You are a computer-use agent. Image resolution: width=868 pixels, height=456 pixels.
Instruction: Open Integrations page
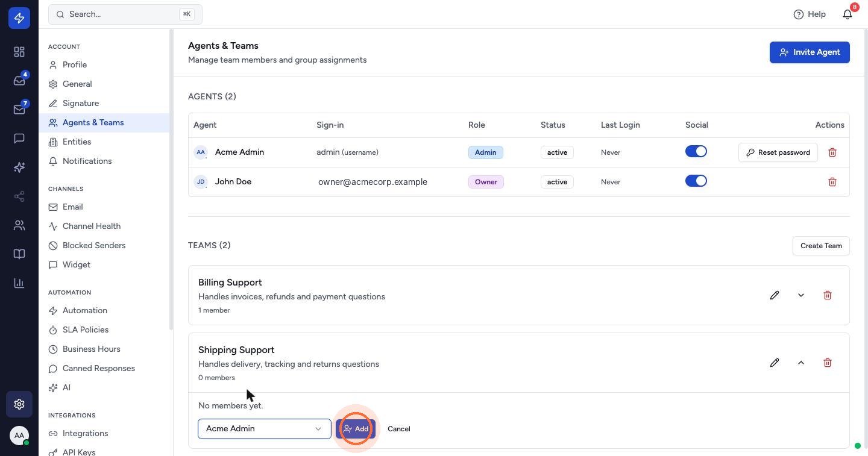tap(104, 433)
